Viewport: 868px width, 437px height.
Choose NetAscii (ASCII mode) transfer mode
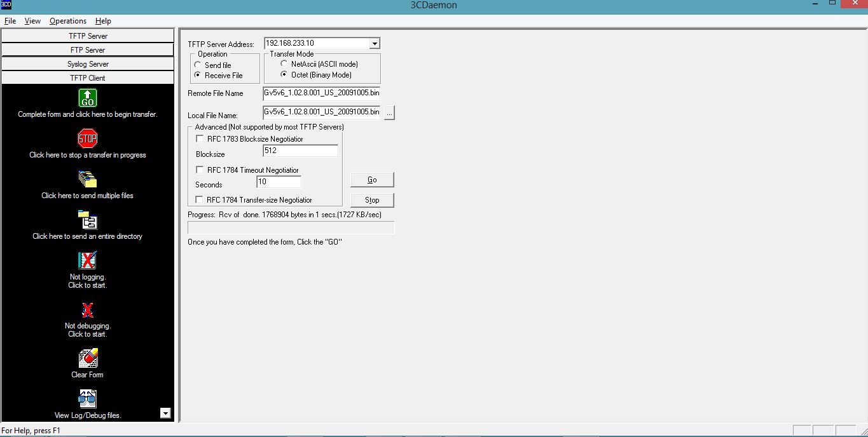tap(284, 64)
